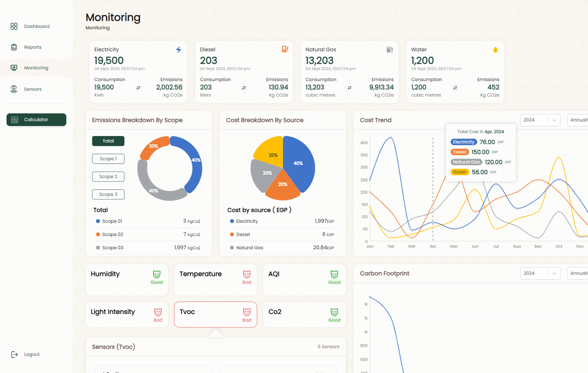588x373 pixels.
Task: Click the Calculator button
Action: click(36, 120)
